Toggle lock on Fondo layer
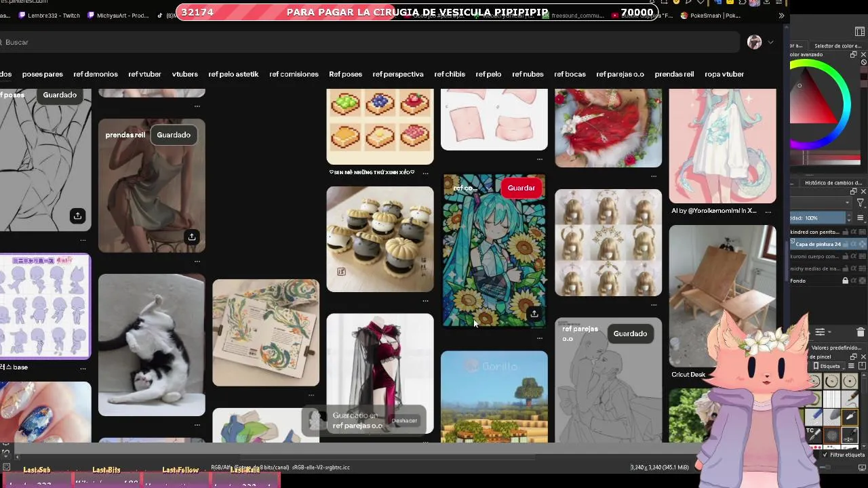Screen dimensions: 868x488 845,281
